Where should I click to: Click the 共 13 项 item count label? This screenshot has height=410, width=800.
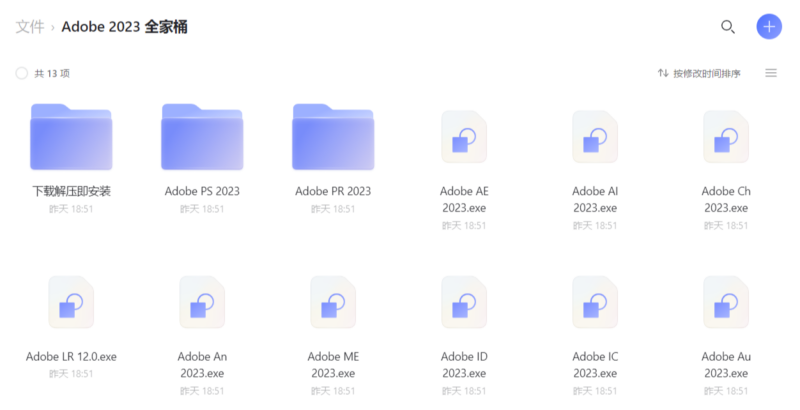coord(52,73)
